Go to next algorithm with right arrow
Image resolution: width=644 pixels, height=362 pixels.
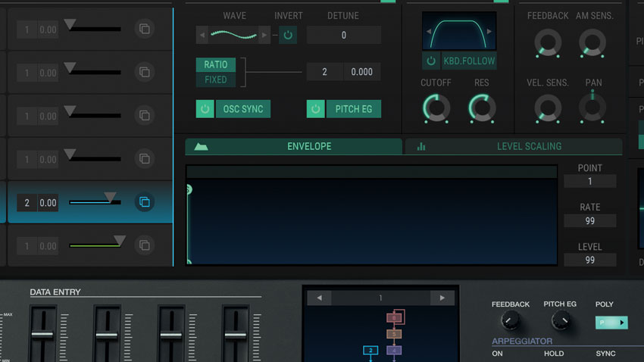[x=442, y=298]
